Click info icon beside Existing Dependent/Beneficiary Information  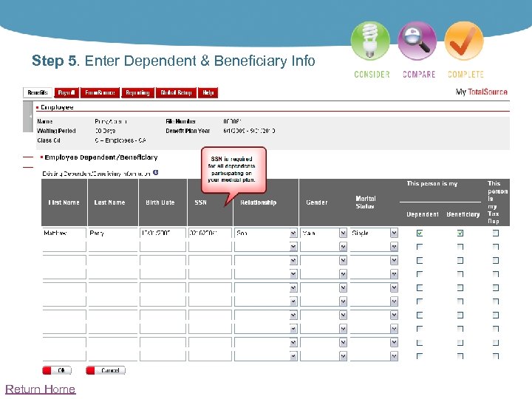[156, 172]
